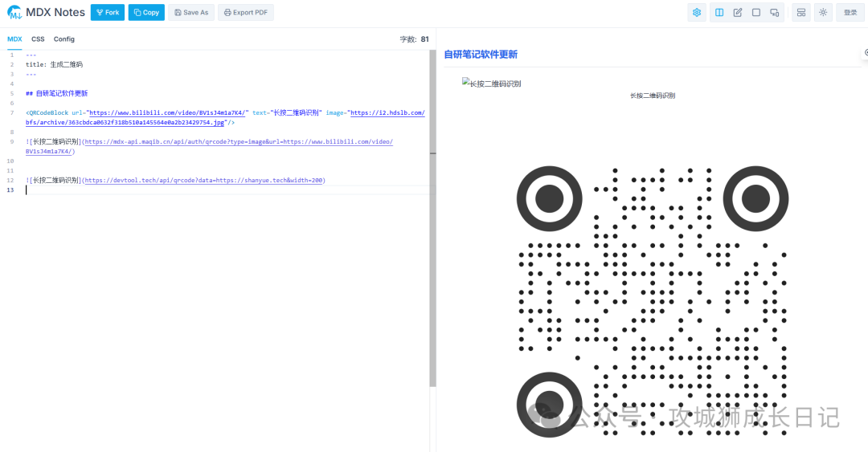Click the title: 生成二维码 line

click(x=54, y=65)
